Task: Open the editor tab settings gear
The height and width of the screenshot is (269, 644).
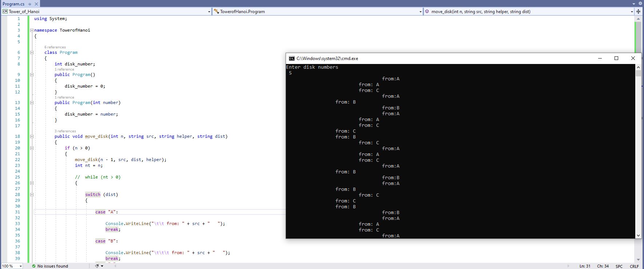Action: point(640,3)
